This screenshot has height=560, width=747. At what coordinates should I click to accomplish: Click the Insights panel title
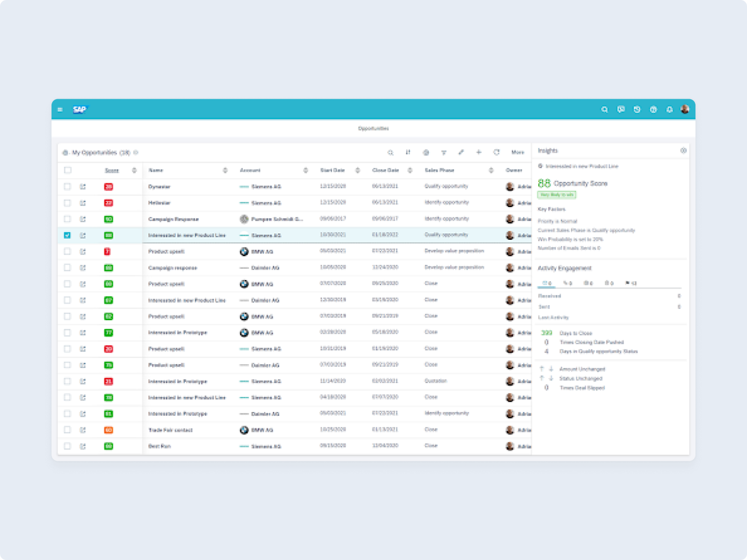(548, 151)
